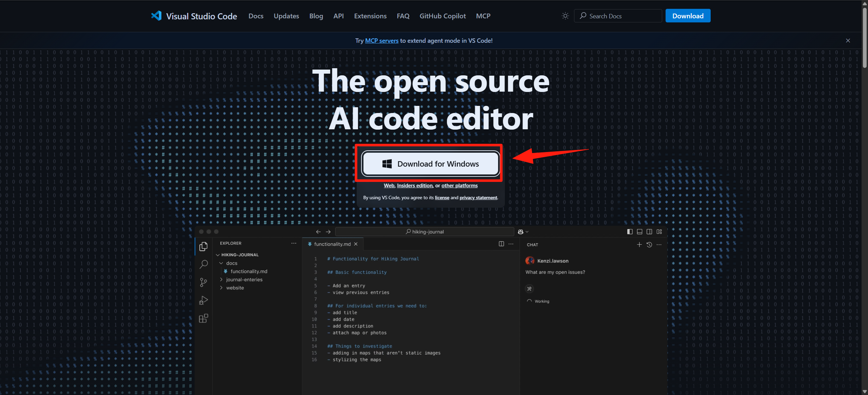Screen dimensions: 868x395
Task: Click the Download for Windows button
Action: 430,164
